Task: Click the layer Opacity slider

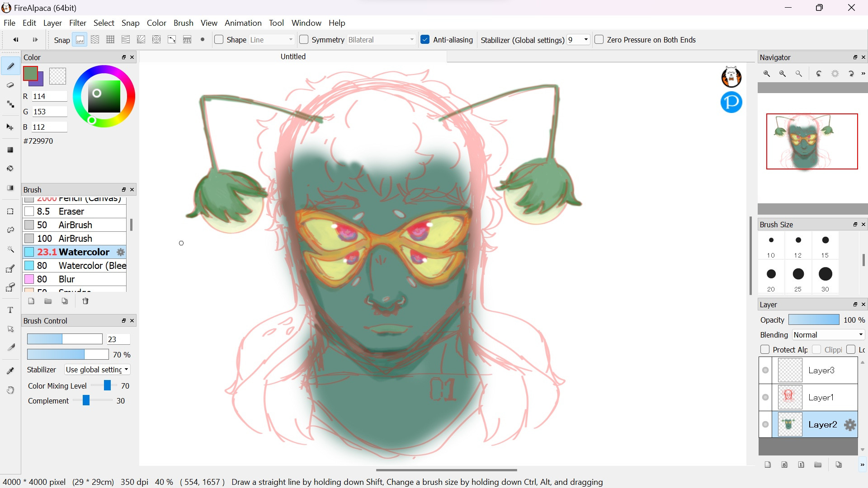Action: coord(814,320)
